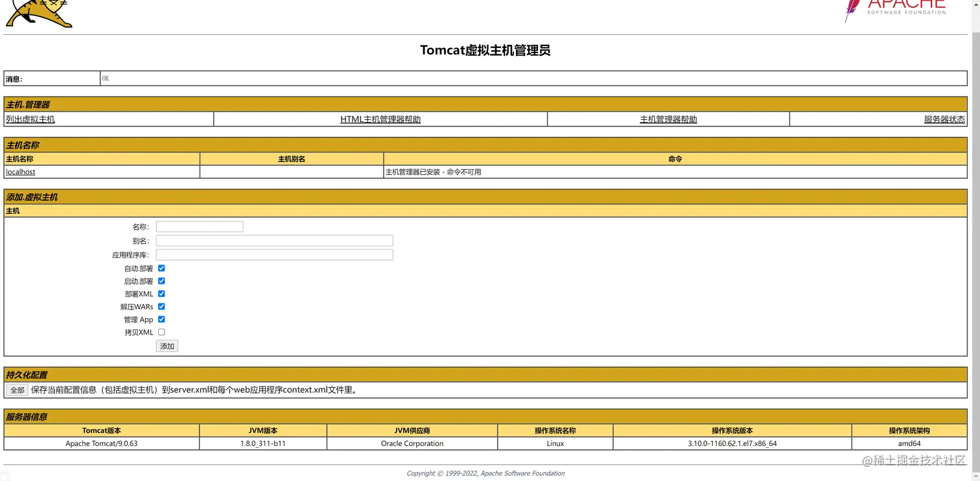Uncheck the 自动.部署 checkbox
Screen dimensions: 980x481
pyautogui.click(x=161, y=268)
